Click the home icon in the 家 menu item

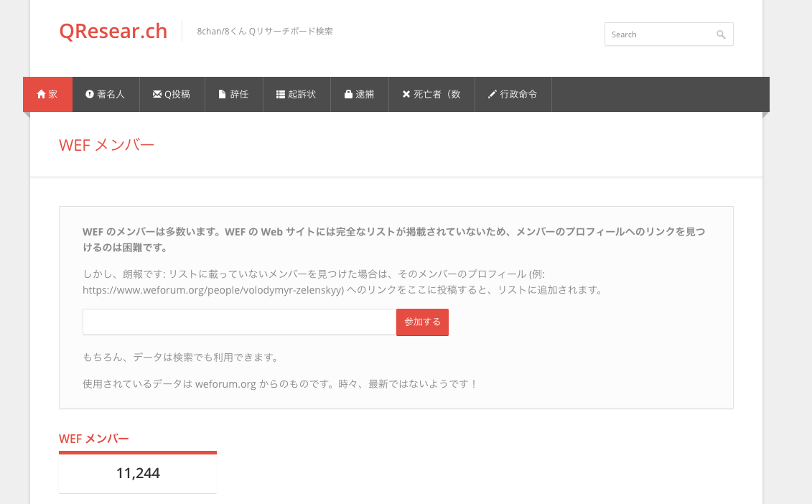[42, 94]
